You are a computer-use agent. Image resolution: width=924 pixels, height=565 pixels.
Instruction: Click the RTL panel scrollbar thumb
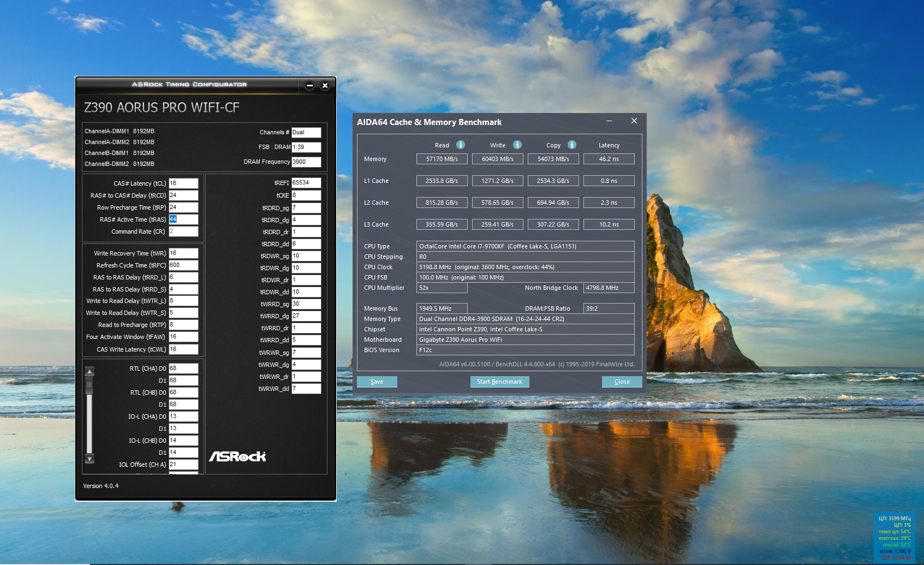click(90, 386)
